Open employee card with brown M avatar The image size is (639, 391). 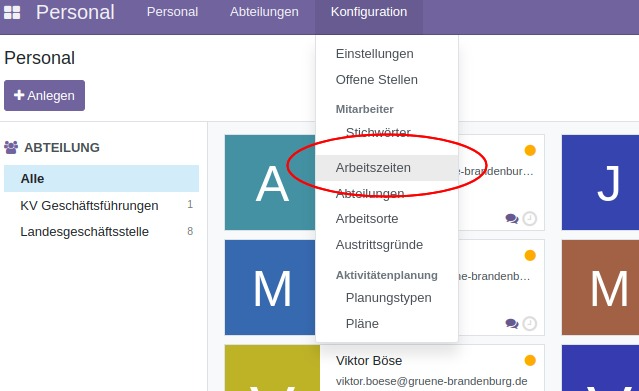[600, 287]
